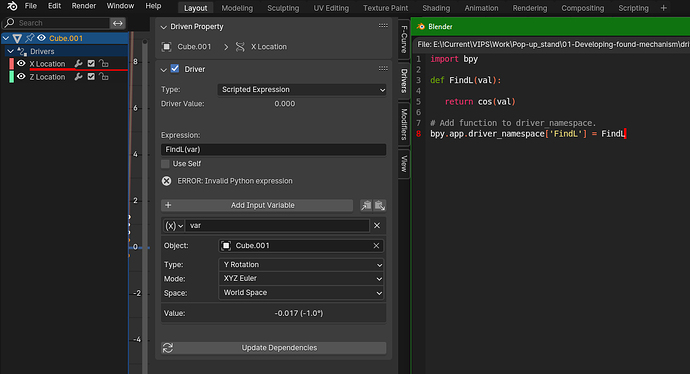Enable the Use Self checkbox

165,164
